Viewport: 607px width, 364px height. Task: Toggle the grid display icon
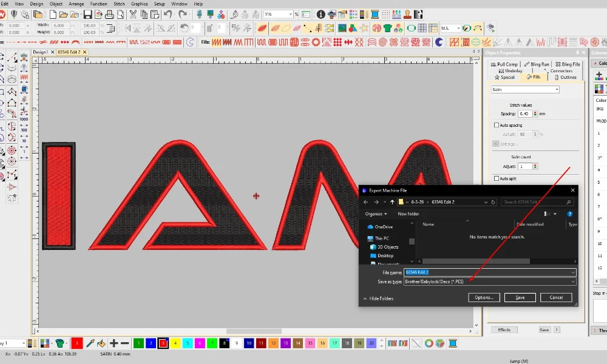[422, 29]
